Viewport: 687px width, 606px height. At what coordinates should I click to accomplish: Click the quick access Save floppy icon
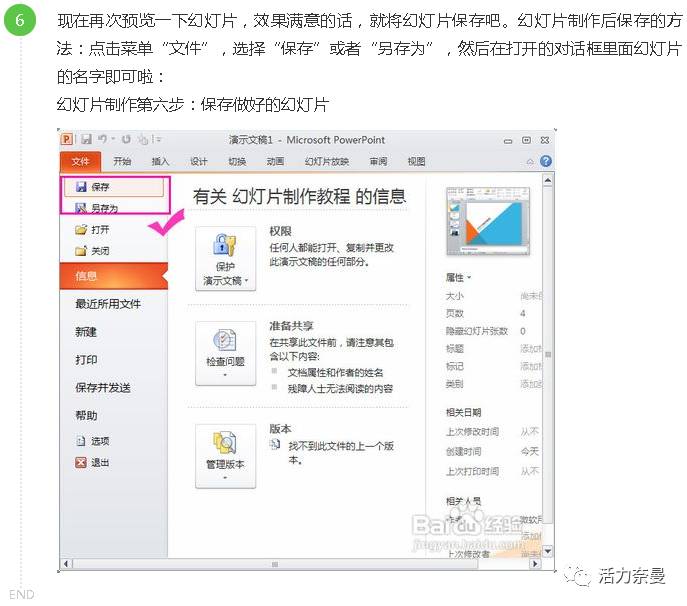click(87, 139)
